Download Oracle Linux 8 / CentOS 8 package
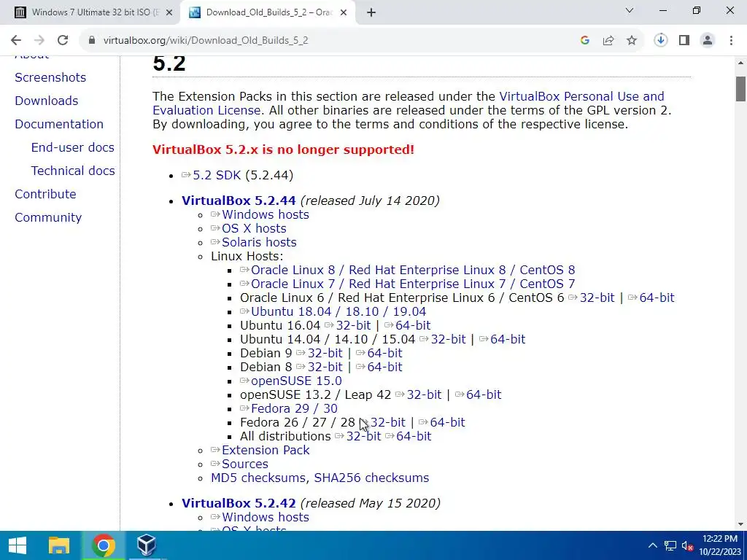This screenshot has height=560, width=747. click(x=413, y=270)
